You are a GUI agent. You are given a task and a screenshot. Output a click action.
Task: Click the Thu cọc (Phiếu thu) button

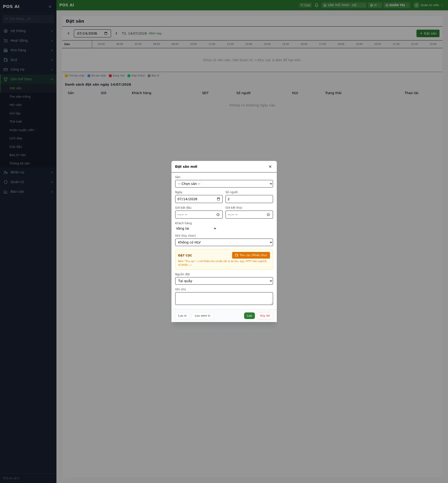pos(251,255)
